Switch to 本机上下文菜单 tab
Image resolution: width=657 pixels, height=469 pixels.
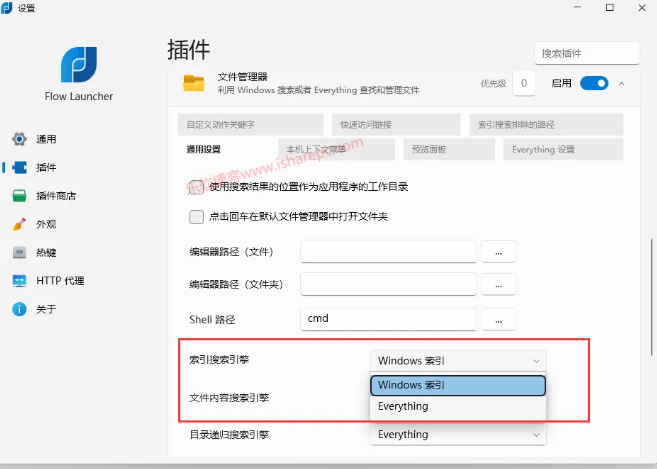(x=336, y=149)
